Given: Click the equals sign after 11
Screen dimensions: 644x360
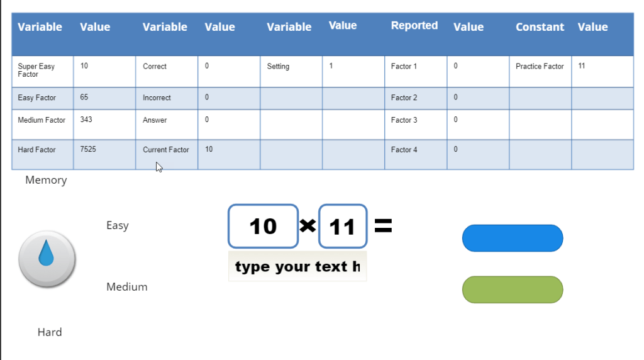Looking at the screenshot, I should (383, 226).
